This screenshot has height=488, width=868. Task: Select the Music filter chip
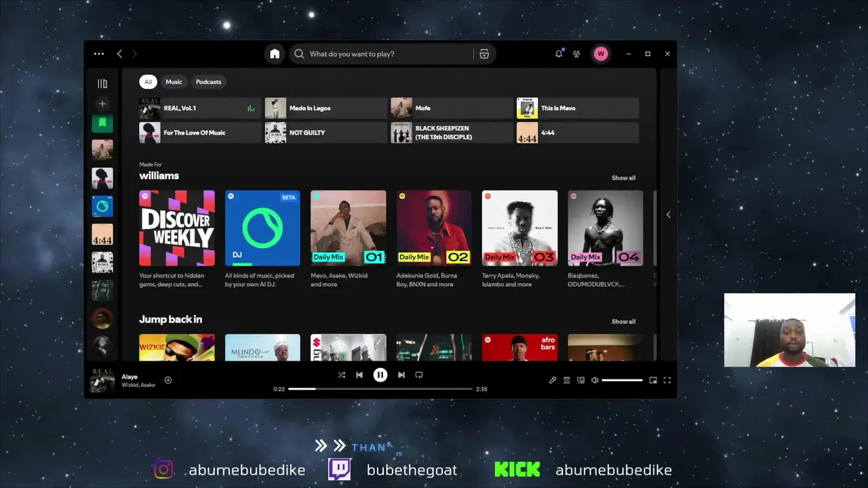coord(174,82)
